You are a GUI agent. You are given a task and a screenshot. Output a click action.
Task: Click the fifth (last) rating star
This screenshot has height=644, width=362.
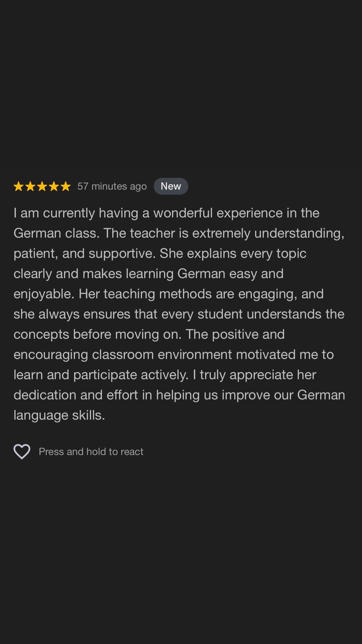click(x=66, y=186)
